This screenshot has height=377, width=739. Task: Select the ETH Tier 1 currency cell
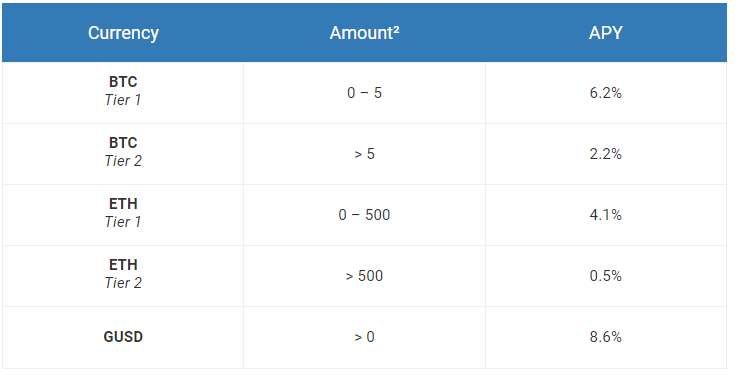(x=123, y=215)
